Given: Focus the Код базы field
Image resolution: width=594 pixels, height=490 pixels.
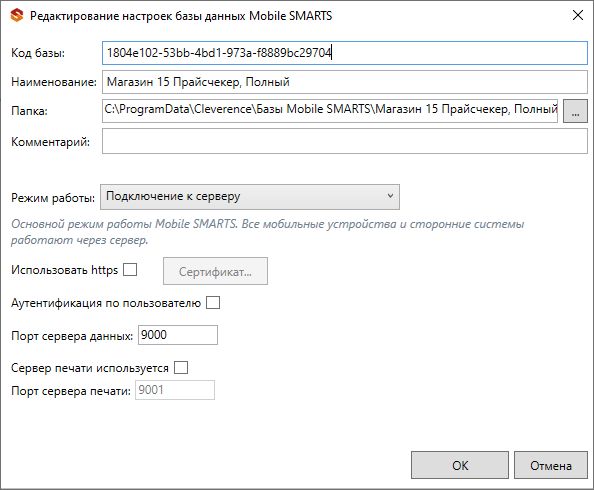Looking at the screenshot, I should tap(345, 53).
